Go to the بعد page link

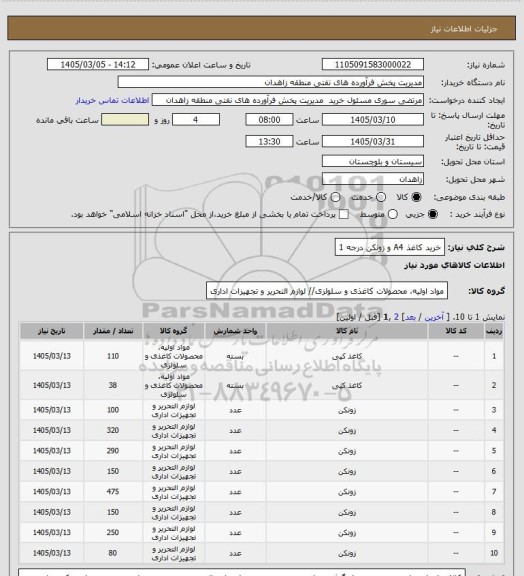410,317
